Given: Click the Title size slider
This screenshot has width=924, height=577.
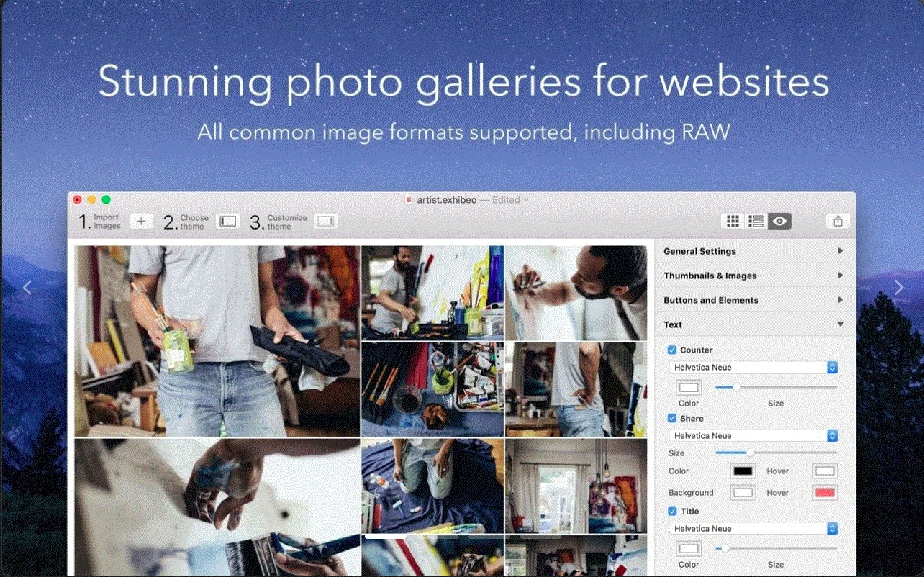Looking at the screenshot, I should pyautogui.click(x=776, y=548).
